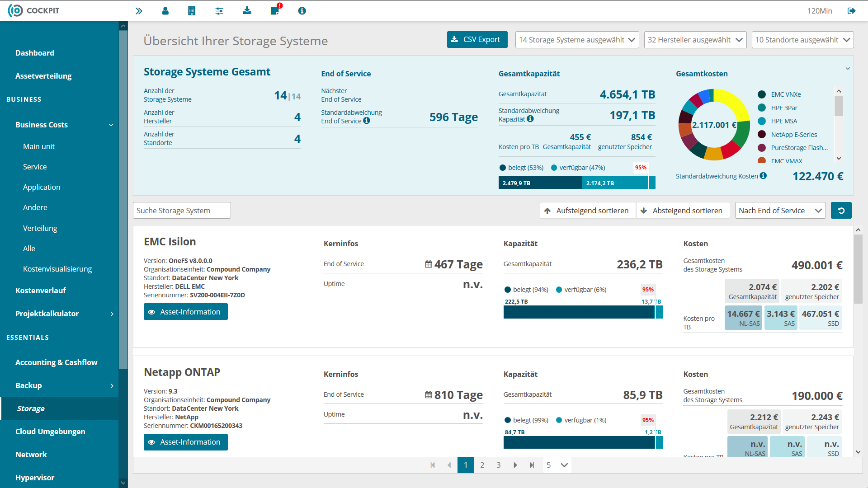Toggle belegt (94%) legend for EMC Isilon
The height and width of the screenshot is (488, 868).
click(x=526, y=290)
